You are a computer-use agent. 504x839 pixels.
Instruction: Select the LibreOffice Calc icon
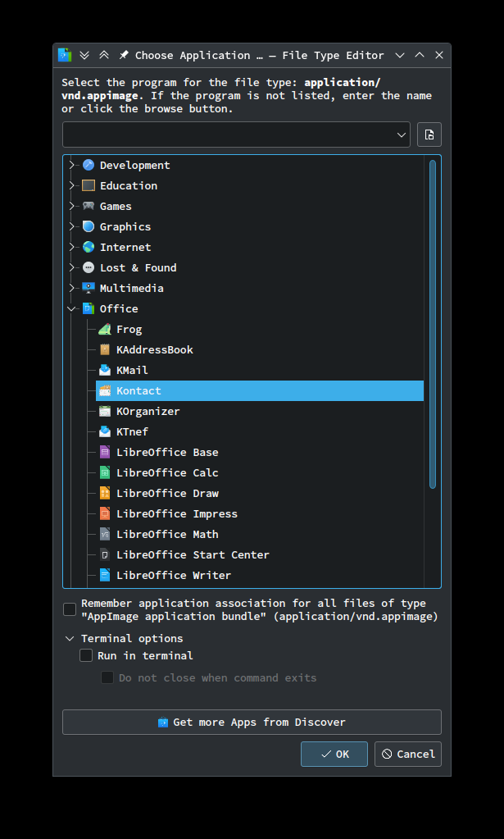click(105, 472)
